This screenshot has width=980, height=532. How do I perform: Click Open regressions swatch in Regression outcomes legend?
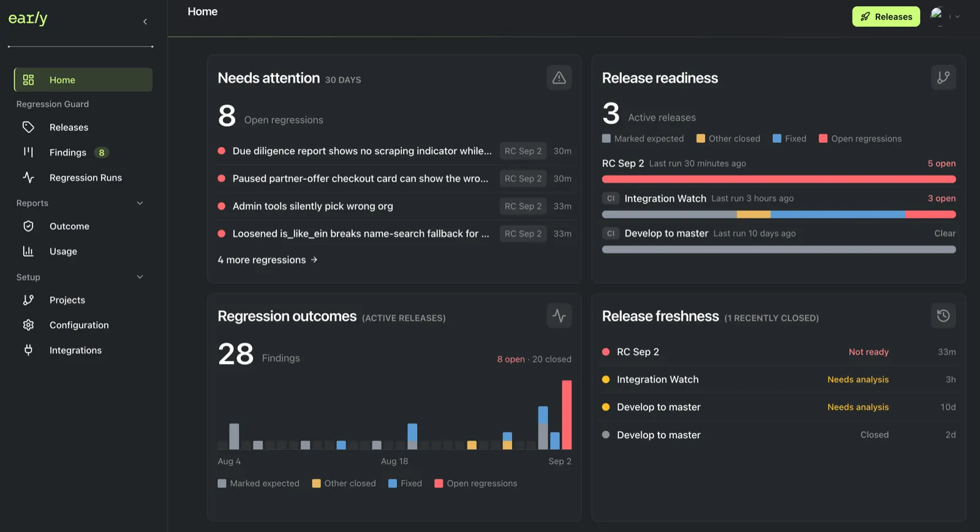click(439, 484)
